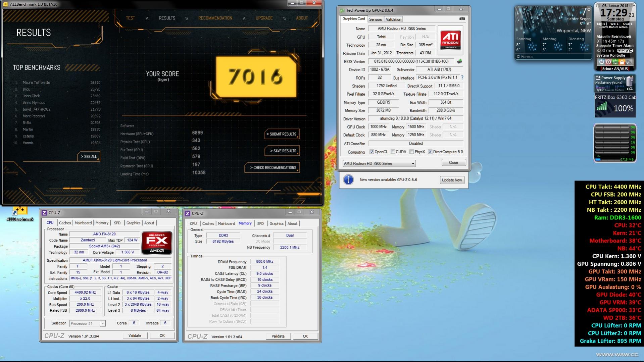Click the orange lock icon in System Kontrolle
Screen dimensions: 644x362
tap(622, 62)
